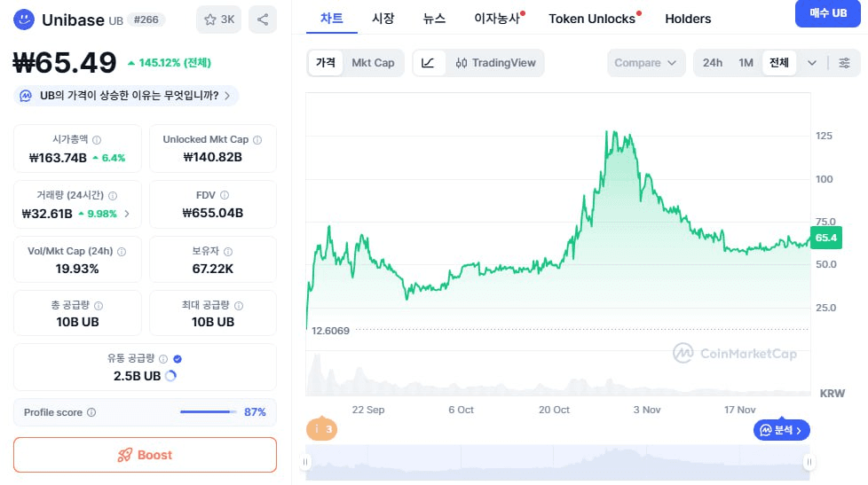Screen dimensions: 868x485
Task: Set chart range to 24h
Action: [x=712, y=63]
